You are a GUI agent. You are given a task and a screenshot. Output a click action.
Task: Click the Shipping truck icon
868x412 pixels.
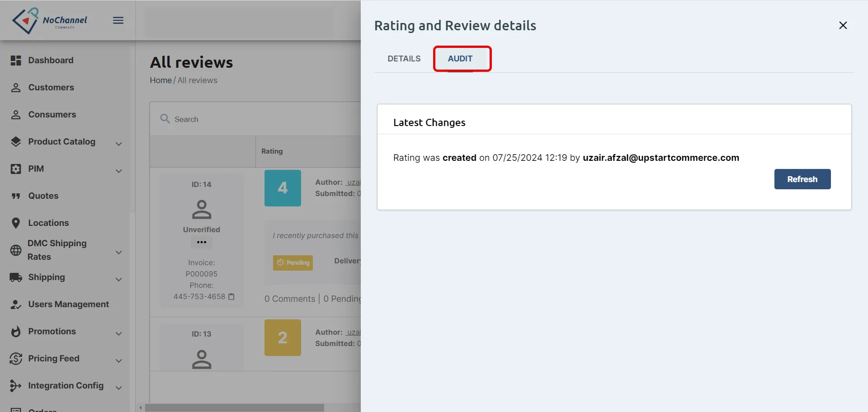16,277
